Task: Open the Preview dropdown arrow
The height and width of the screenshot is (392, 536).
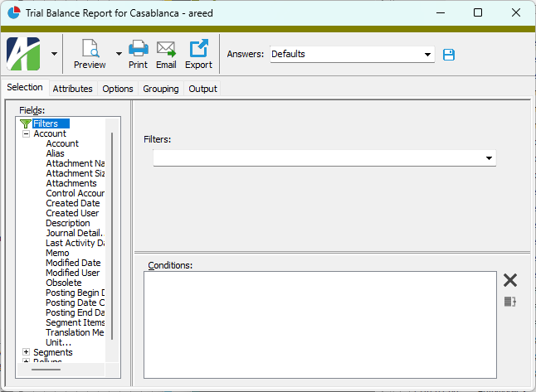Action: [119, 55]
